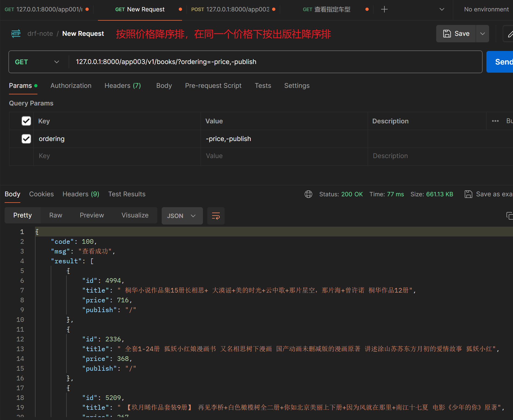Click the "price": 368 line
This screenshot has height=420, width=513.
[107, 359]
